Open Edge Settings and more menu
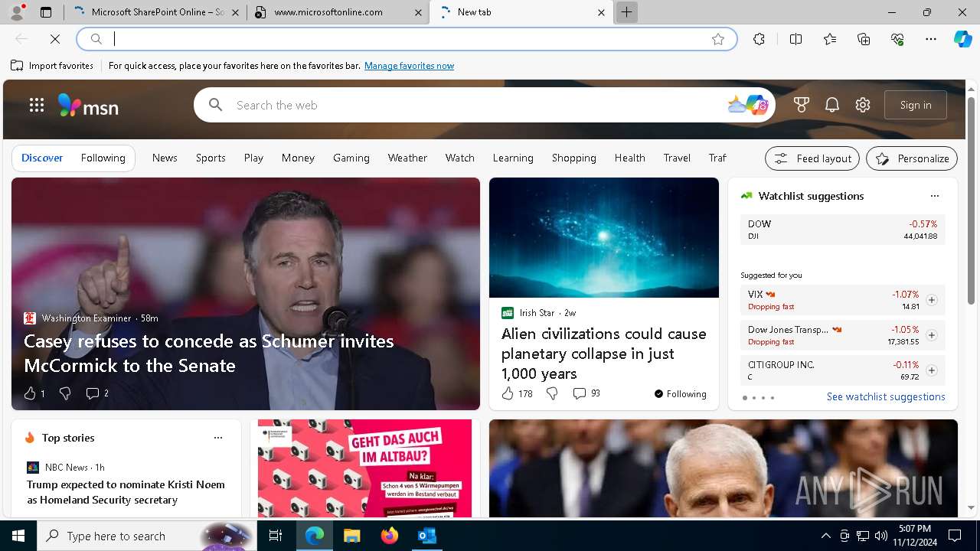 click(931, 39)
